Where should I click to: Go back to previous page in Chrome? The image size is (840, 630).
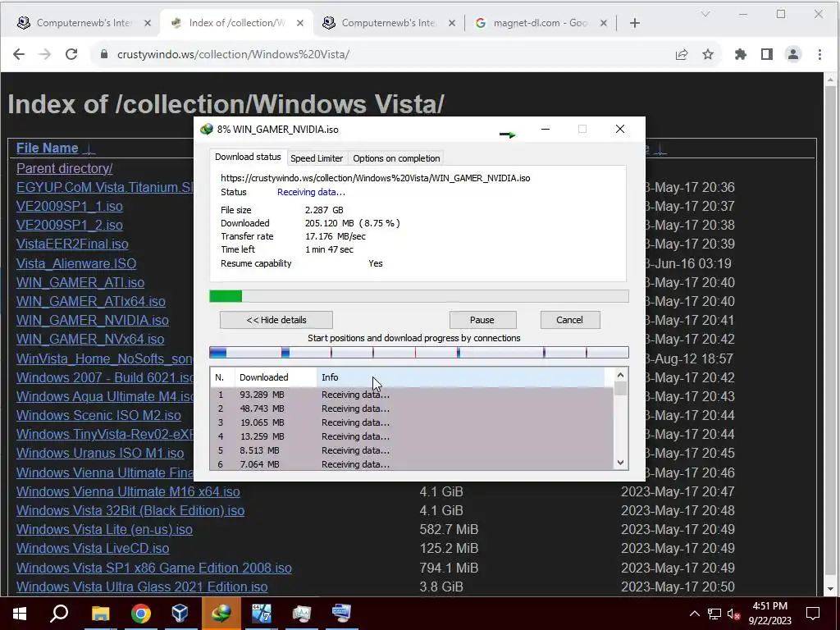[x=19, y=54]
